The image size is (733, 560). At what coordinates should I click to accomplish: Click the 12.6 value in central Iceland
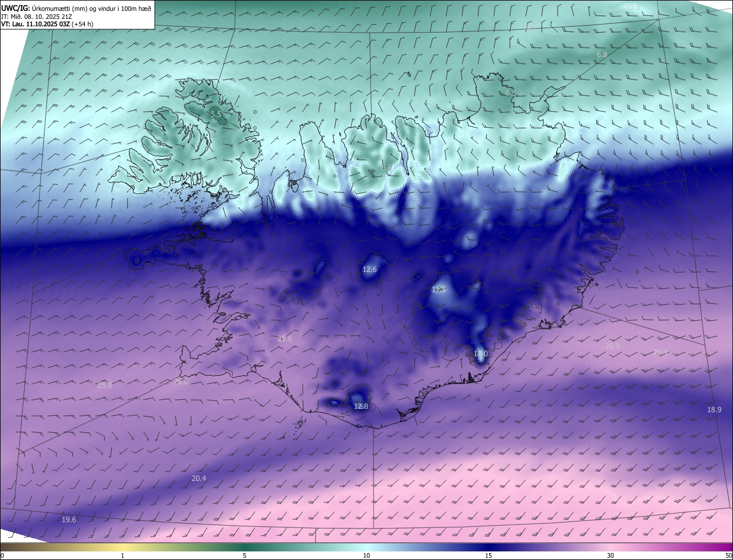point(370,269)
